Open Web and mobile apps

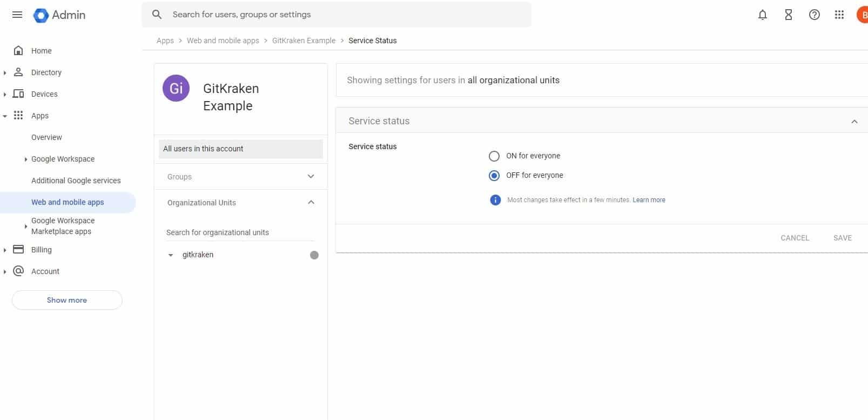pos(68,202)
